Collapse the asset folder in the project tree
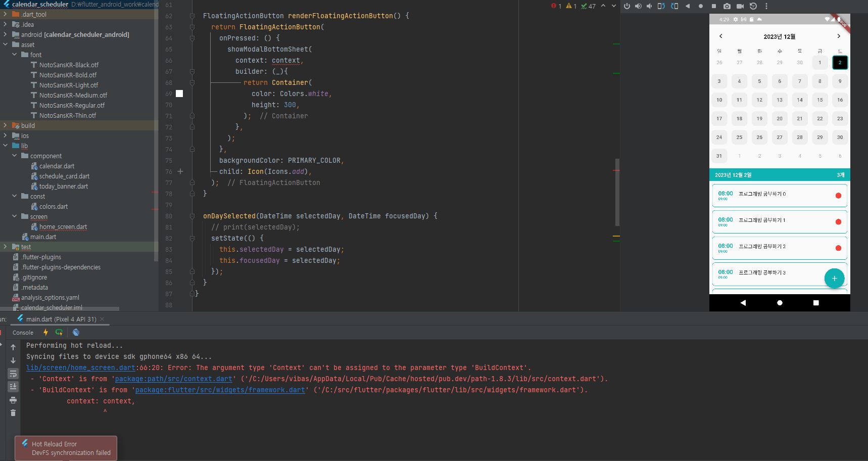The width and height of the screenshot is (868, 461). (6, 44)
